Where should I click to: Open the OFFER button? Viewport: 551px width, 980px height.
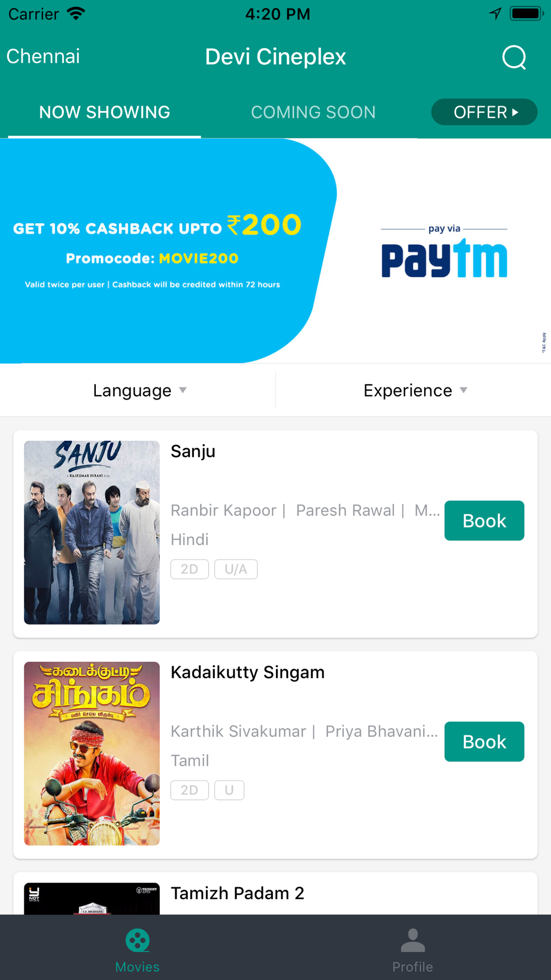[x=484, y=112]
